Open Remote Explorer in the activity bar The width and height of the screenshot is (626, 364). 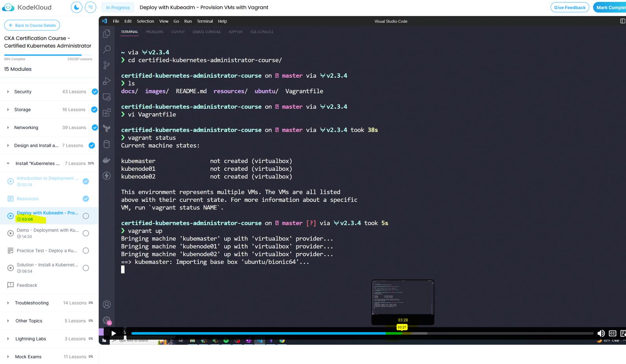107,97
